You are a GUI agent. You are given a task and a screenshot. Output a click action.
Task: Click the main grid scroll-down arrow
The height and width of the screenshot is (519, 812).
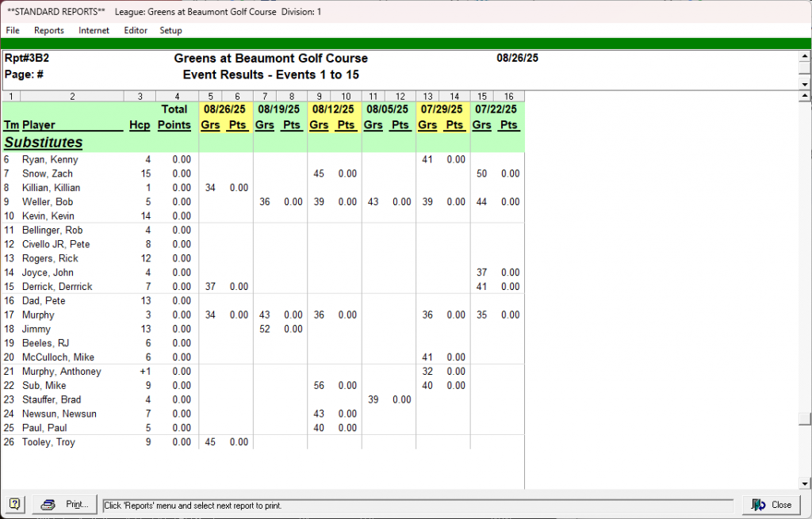pos(805,483)
